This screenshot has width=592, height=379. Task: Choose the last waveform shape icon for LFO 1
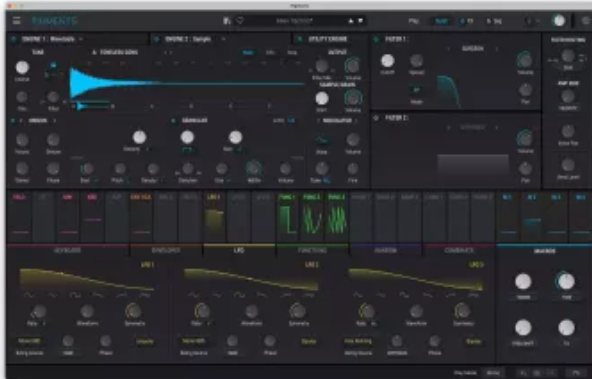(144, 295)
